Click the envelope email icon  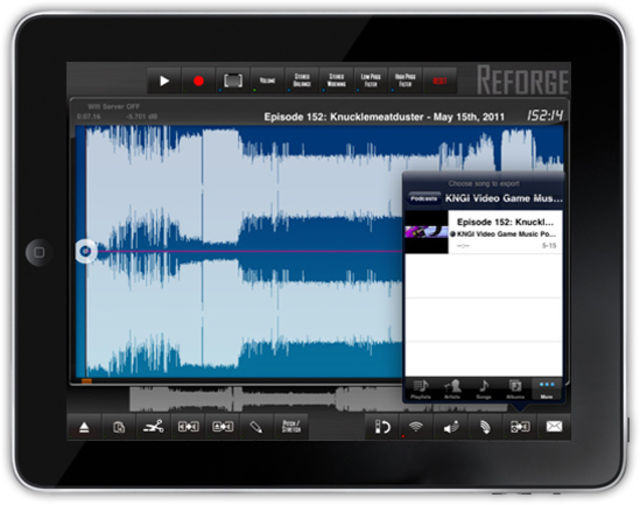click(554, 427)
